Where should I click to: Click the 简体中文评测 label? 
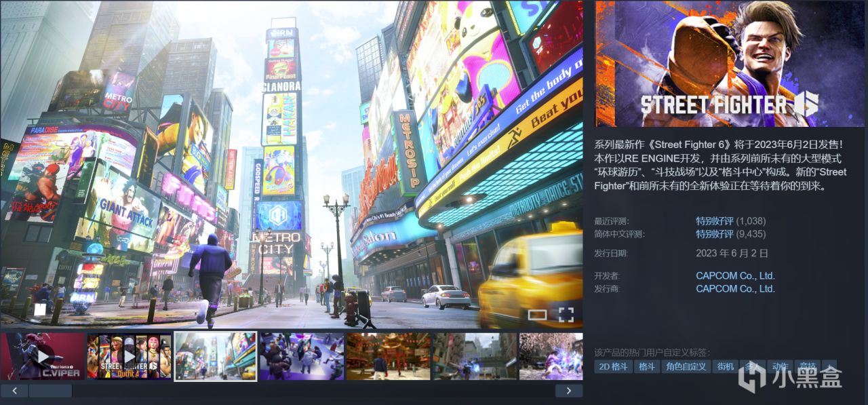[x=619, y=234]
